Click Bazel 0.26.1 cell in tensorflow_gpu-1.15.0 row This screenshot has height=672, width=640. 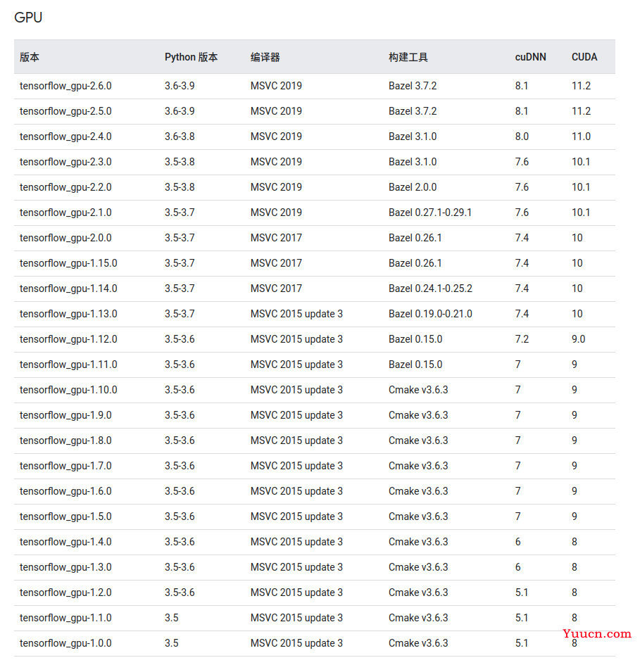pos(415,263)
